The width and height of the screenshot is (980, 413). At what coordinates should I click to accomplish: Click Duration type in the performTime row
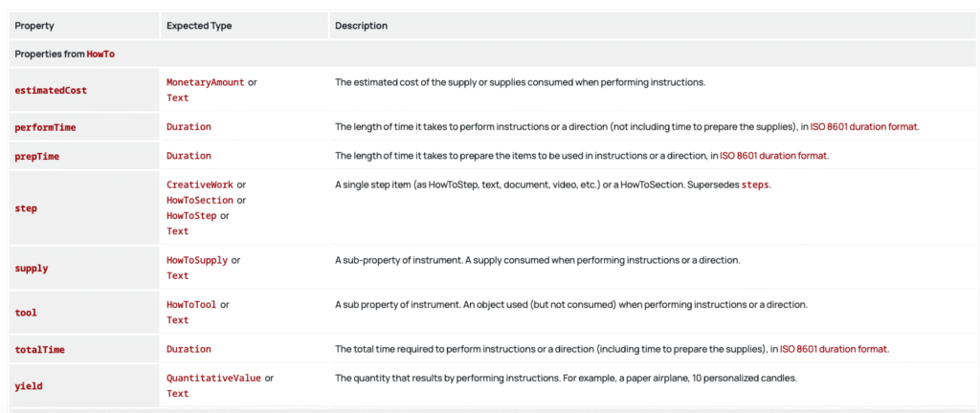pyautogui.click(x=189, y=126)
